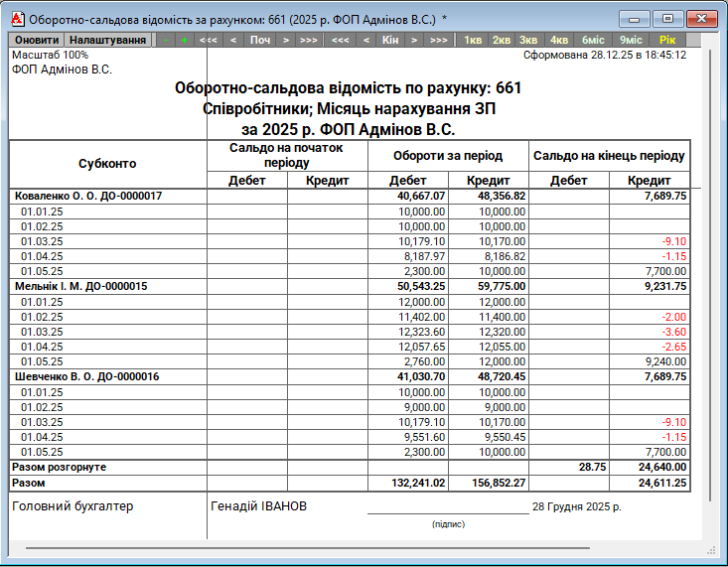Open the Налаштування settings button

coord(108,40)
